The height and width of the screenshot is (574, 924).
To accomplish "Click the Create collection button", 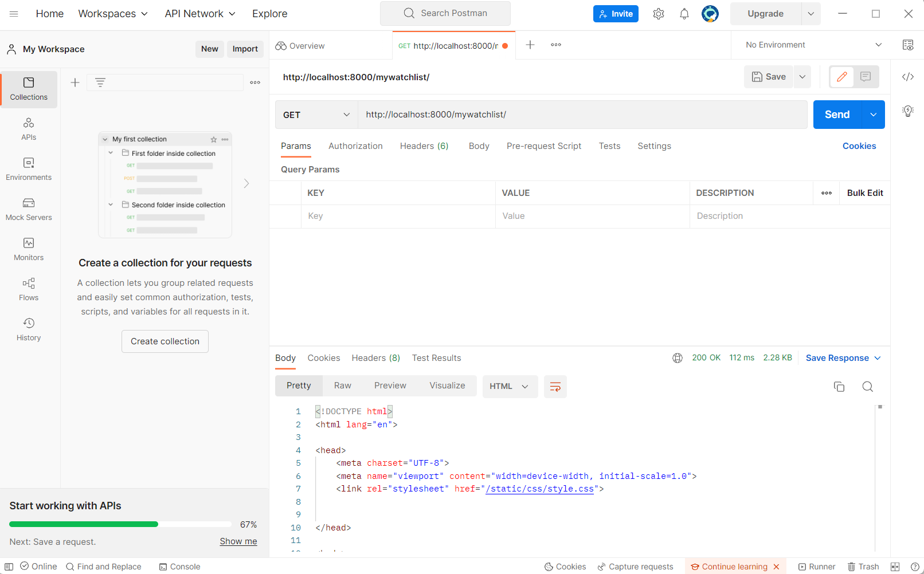I will point(165,341).
